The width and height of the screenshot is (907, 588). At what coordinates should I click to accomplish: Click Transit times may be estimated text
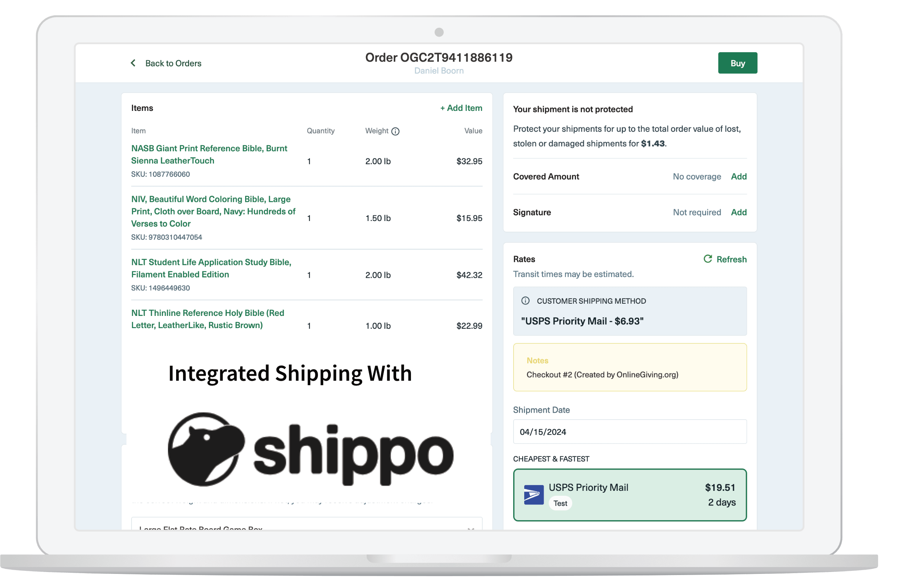tap(573, 274)
